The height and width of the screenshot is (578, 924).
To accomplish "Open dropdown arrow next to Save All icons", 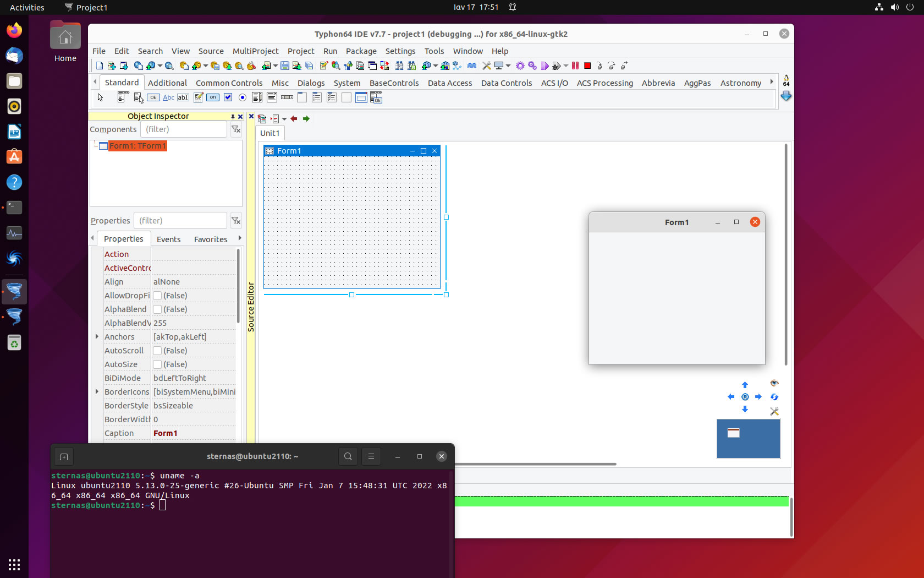I will [275, 66].
